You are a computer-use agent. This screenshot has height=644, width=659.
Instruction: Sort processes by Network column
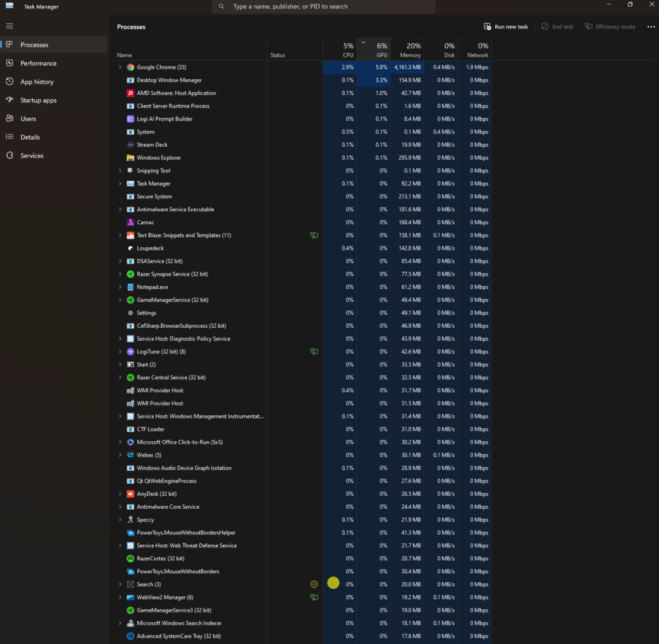click(475, 50)
